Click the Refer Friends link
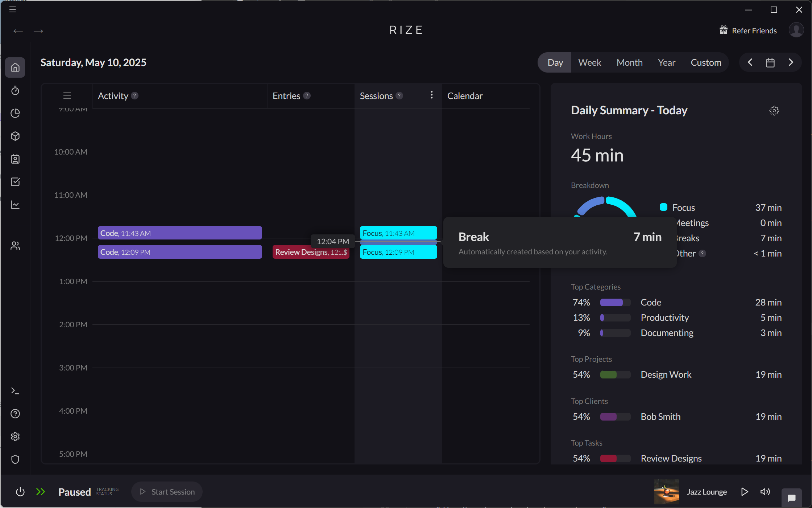This screenshot has width=812, height=508. [x=747, y=30]
